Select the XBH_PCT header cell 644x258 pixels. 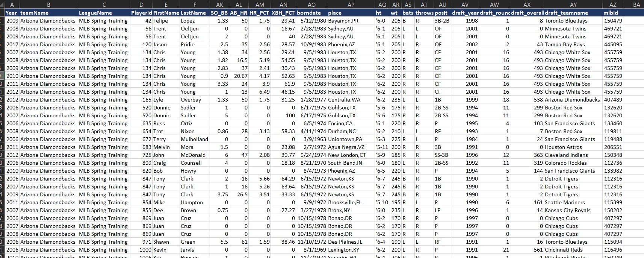click(283, 13)
